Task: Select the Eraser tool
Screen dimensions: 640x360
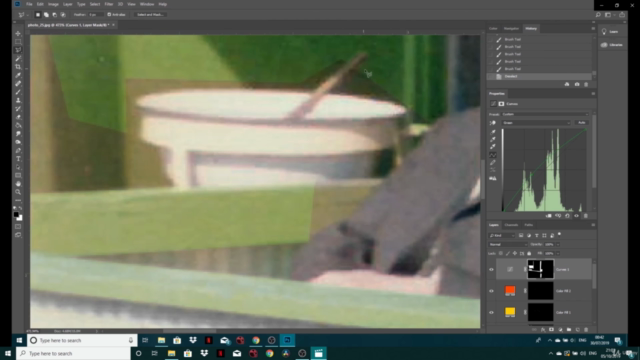Action: click(18, 117)
